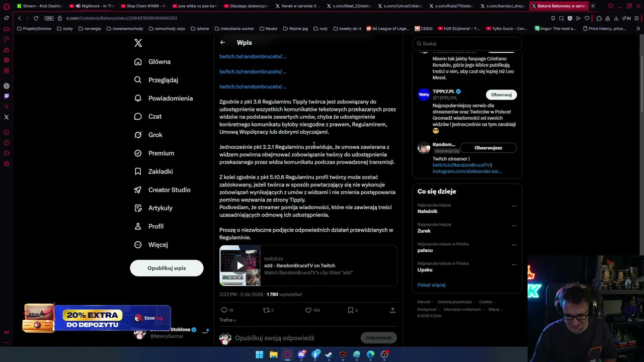Click reply icon with 19 replies
The width and height of the screenshot is (644, 362).
[224, 310]
